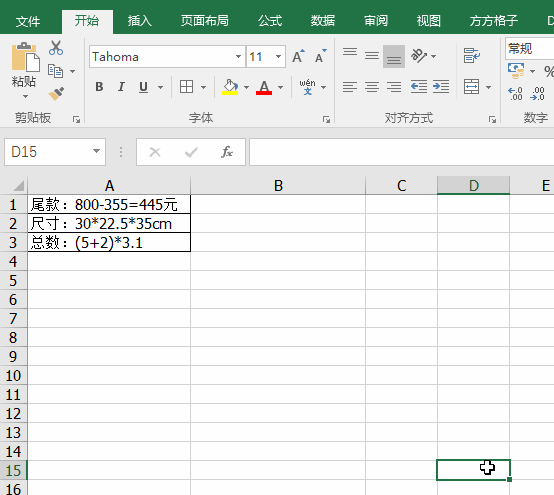Select the Format Painter brush
Image resolution: width=554 pixels, height=495 pixels.
[x=56, y=94]
